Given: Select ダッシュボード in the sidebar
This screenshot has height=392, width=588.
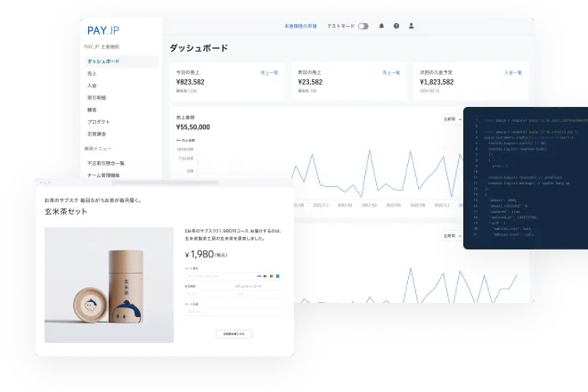Looking at the screenshot, I should 103,61.
